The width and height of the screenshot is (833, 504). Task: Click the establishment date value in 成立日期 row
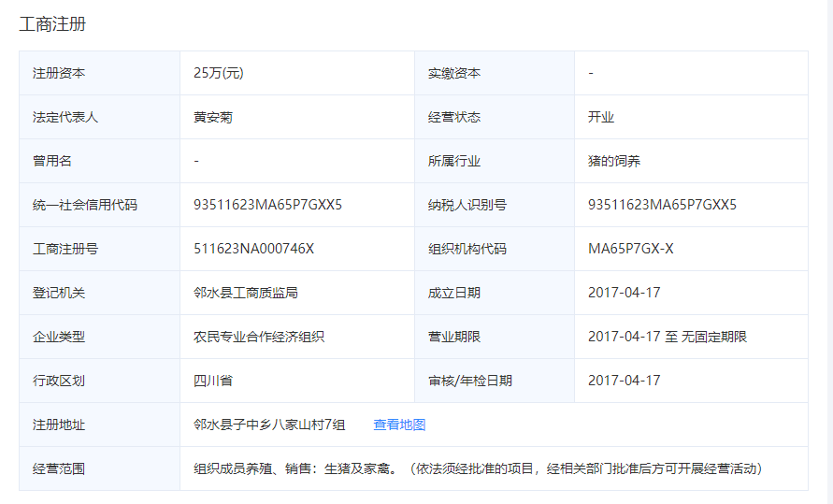[624, 293]
